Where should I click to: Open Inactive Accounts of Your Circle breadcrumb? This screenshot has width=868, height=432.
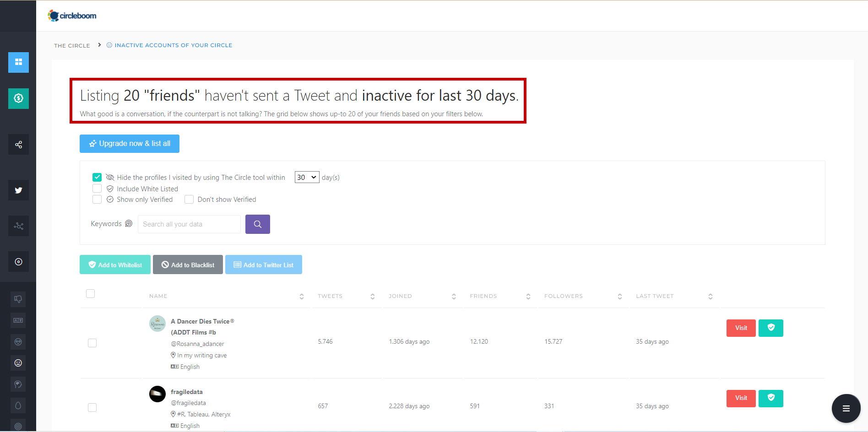pos(173,45)
